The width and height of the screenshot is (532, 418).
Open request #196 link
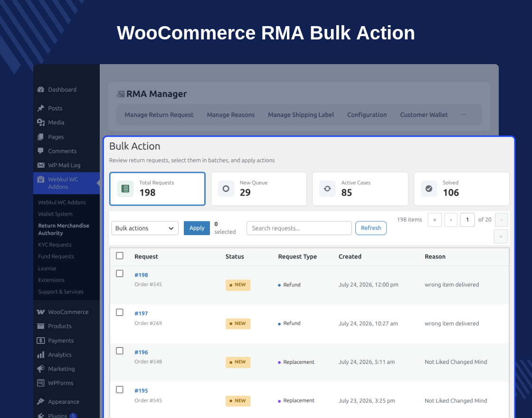coord(141,352)
